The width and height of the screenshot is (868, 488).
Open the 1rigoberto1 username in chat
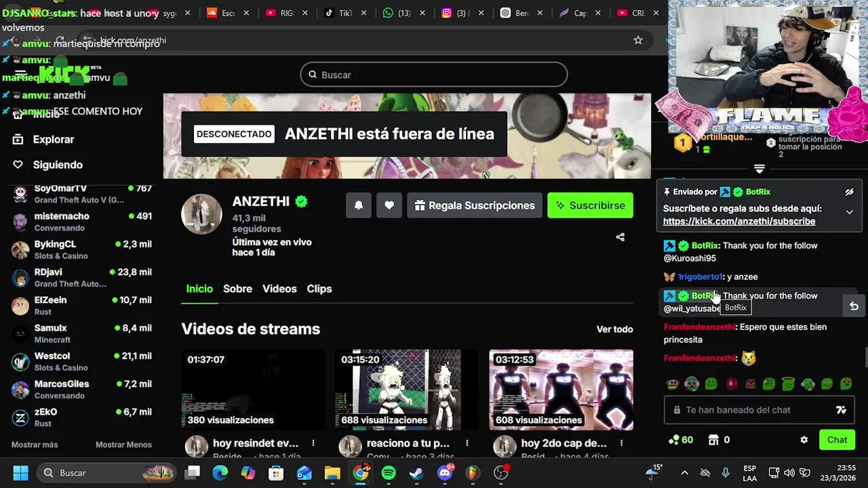[x=701, y=277]
